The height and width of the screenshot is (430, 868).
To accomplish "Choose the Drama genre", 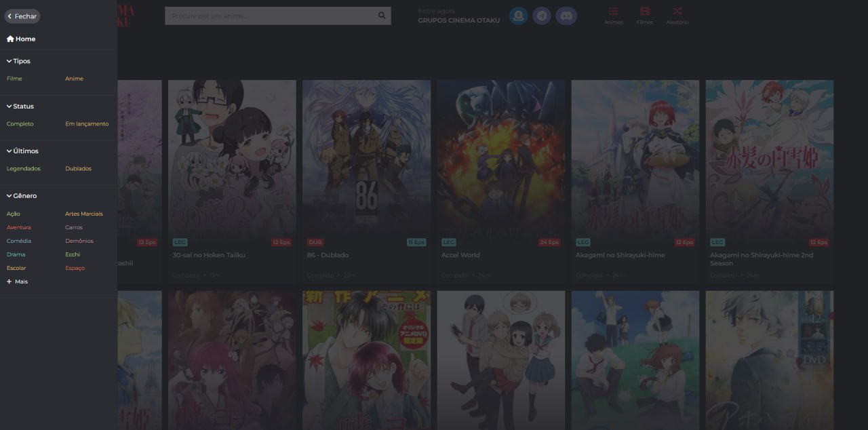I will pyautogui.click(x=16, y=254).
